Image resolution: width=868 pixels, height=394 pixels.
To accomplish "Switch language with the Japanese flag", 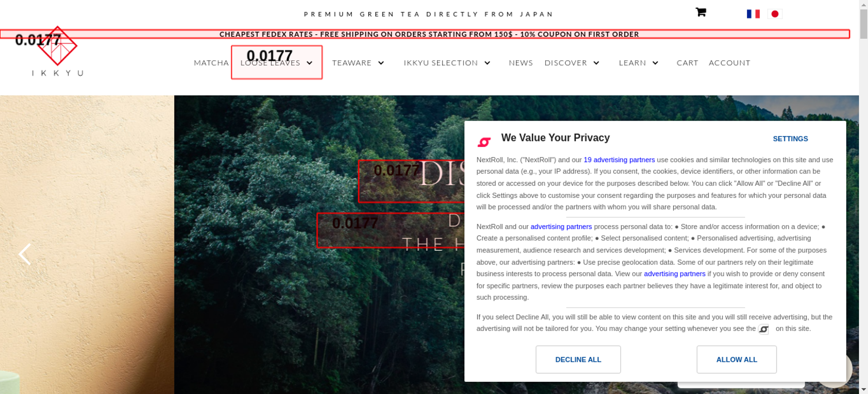I will coord(775,14).
